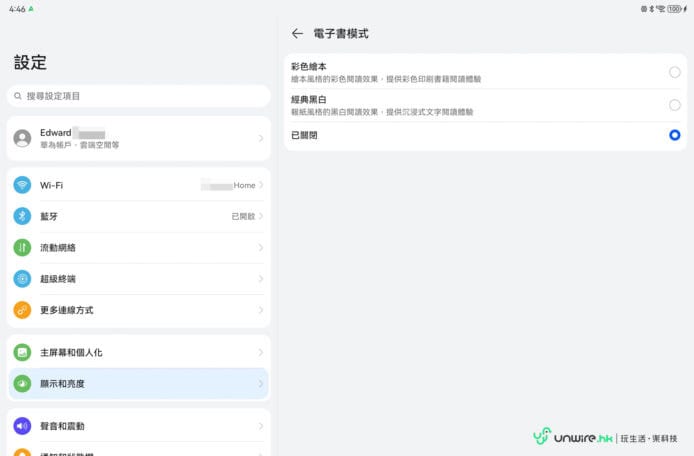Image resolution: width=694 pixels, height=456 pixels.
Task: Tap the Edward account name text
Action: coord(56,132)
